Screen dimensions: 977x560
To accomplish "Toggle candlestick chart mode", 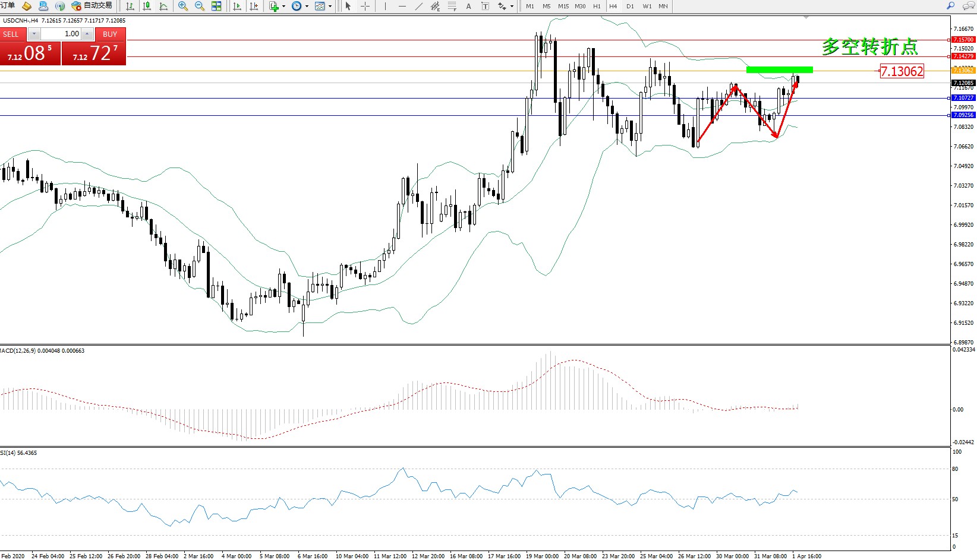I will 147,6.
